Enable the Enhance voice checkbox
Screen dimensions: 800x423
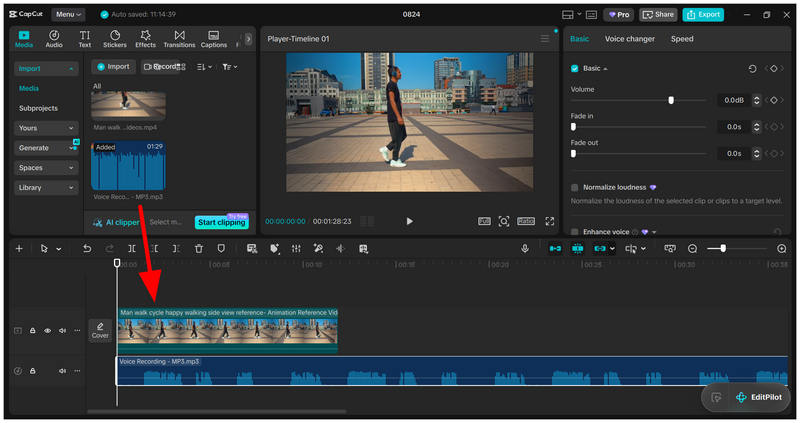[574, 232]
